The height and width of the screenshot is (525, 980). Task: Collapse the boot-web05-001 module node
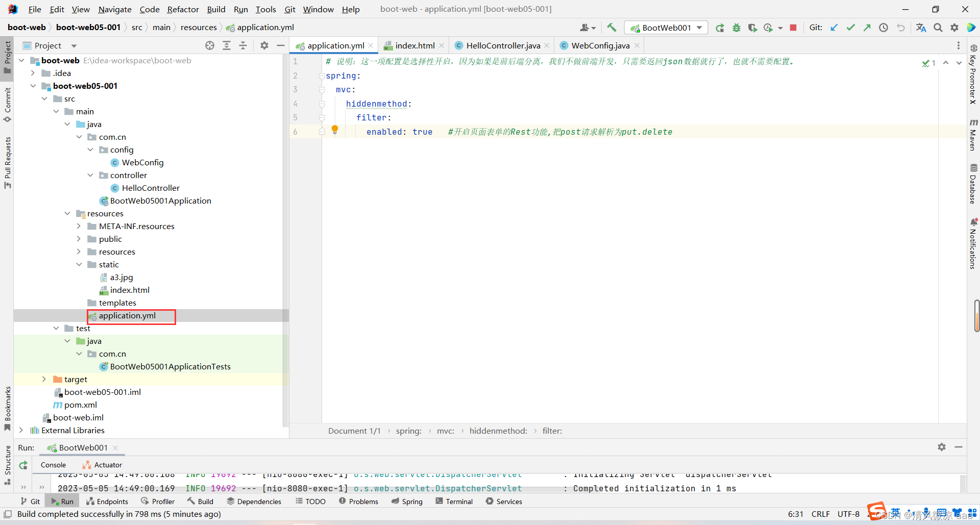click(33, 86)
